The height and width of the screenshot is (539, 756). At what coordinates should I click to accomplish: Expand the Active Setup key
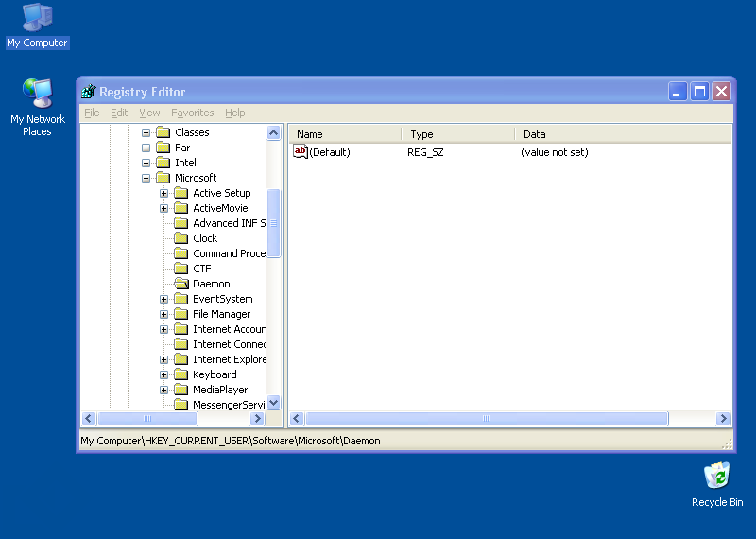[x=163, y=193]
